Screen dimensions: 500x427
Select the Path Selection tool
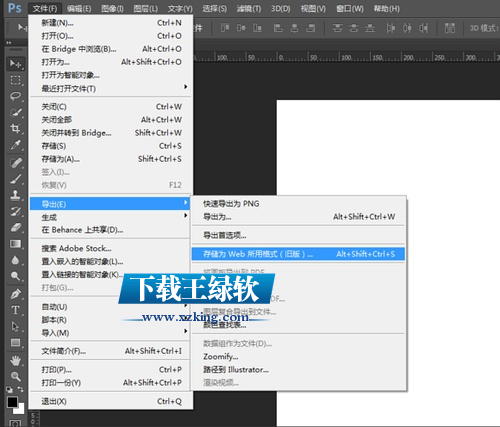coord(15,326)
